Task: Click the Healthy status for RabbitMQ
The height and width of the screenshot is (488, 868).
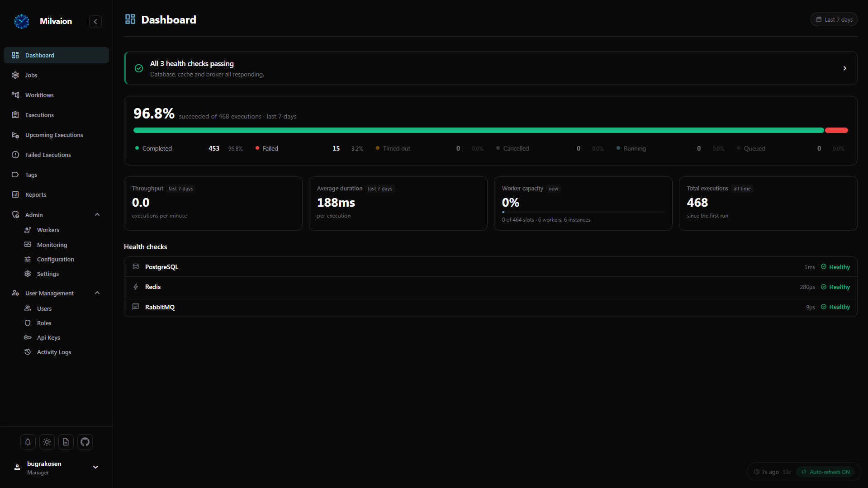Action: 835,307
